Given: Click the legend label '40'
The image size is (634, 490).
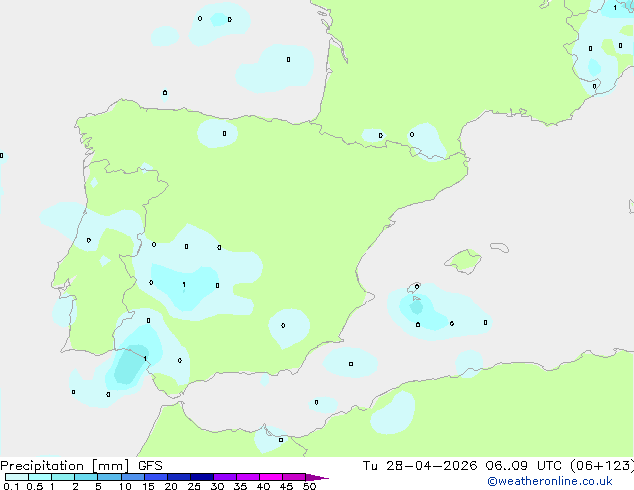Looking at the screenshot, I should pos(263,486).
